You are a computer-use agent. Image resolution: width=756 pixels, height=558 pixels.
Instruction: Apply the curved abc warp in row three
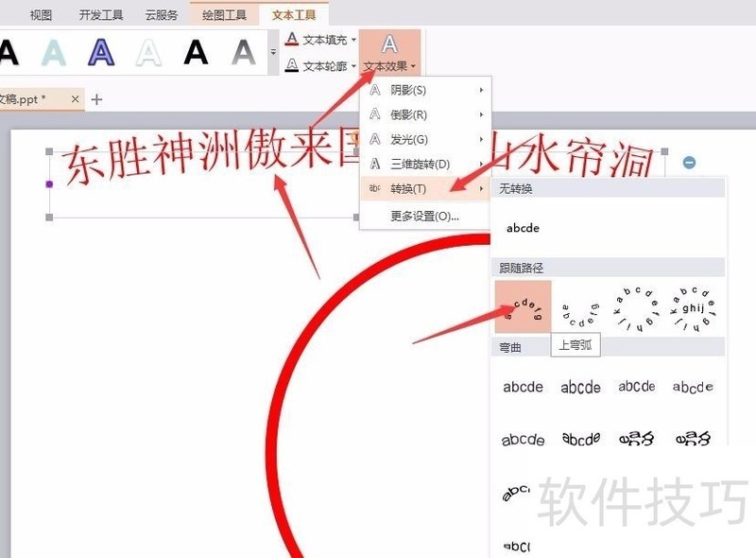(x=516, y=492)
